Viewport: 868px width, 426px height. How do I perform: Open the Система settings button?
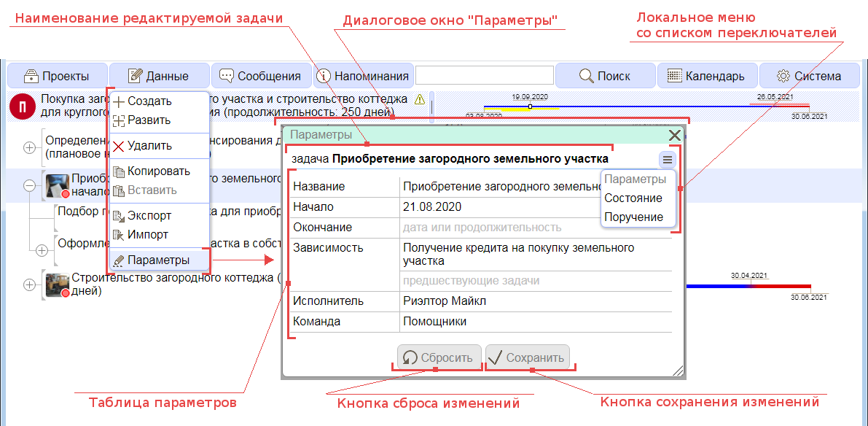(x=809, y=76)
